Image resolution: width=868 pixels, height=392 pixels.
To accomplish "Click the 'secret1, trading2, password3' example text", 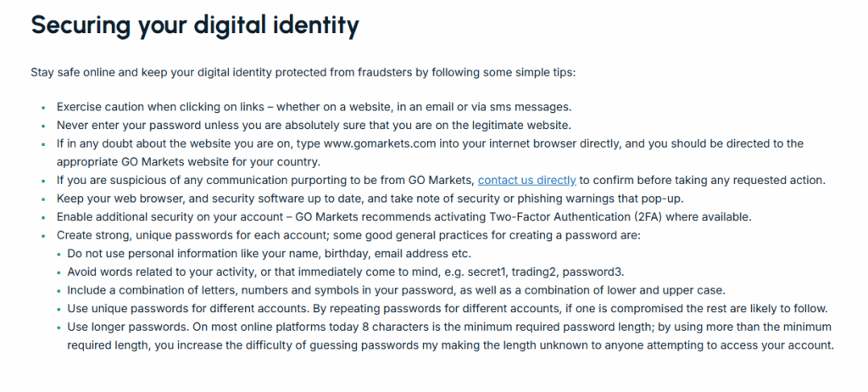I will (x=546, y=272).
